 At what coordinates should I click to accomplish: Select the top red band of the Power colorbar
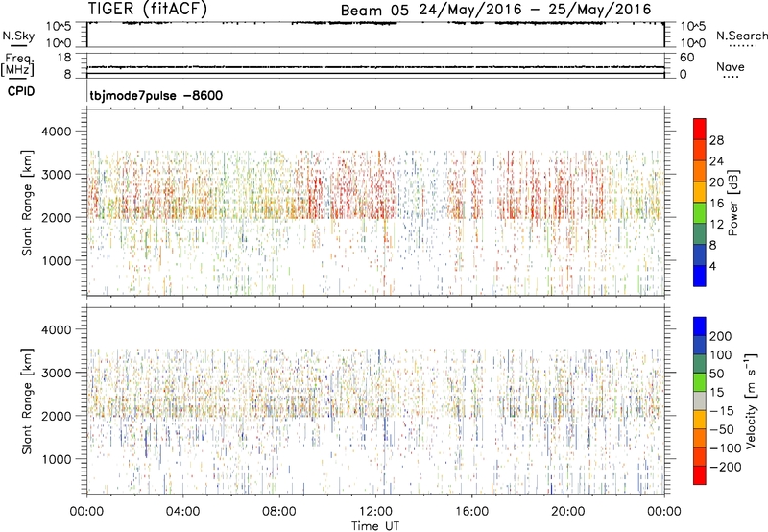[x=700, y=129]
